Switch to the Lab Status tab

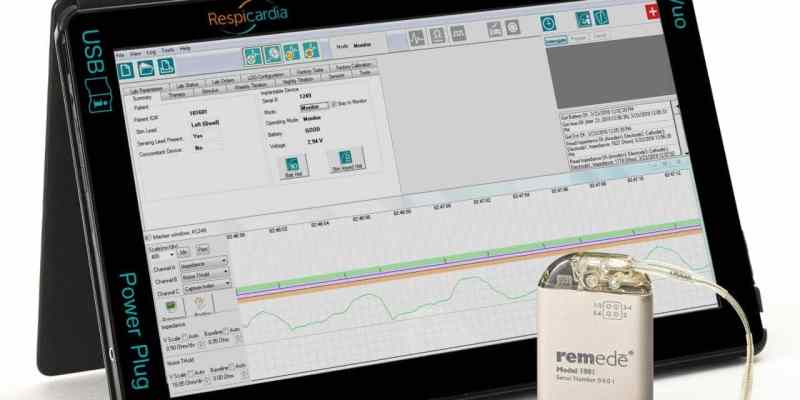(186, 84)
